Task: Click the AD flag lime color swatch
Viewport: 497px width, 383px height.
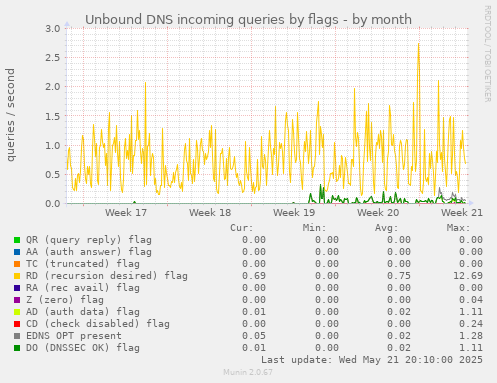Action: (x=17, y=312)
